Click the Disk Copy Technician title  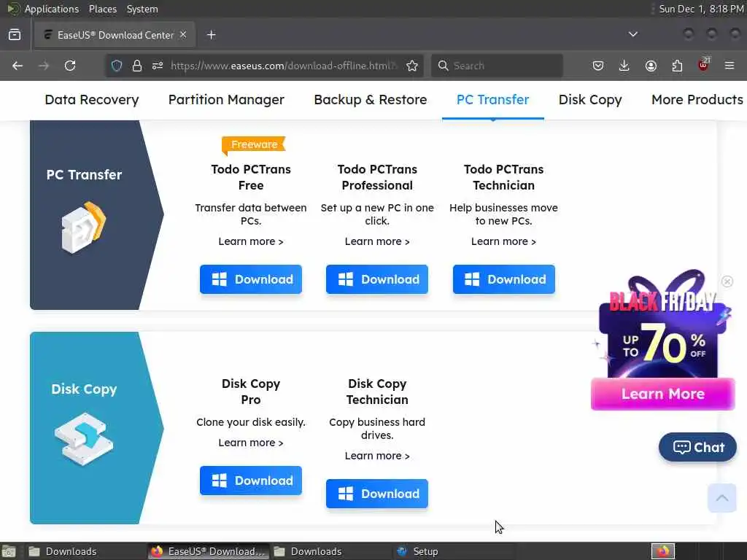pos(377,392)
